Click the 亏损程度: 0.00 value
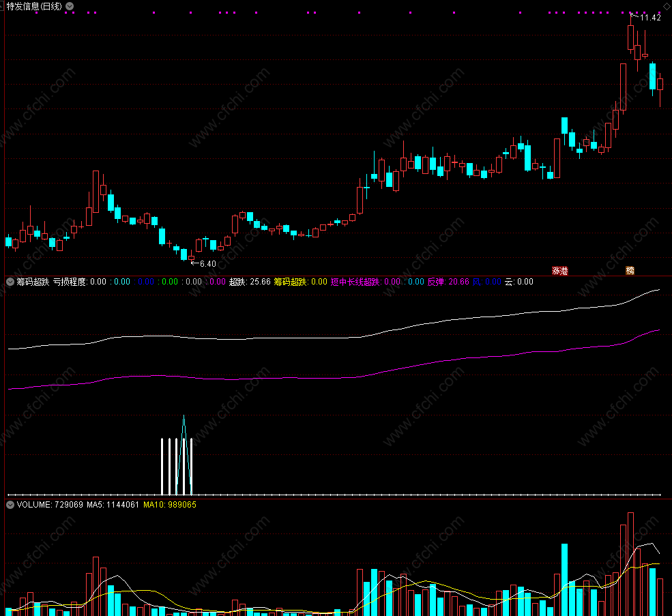The height and width of the screenshot is (616, 672). 80,282
